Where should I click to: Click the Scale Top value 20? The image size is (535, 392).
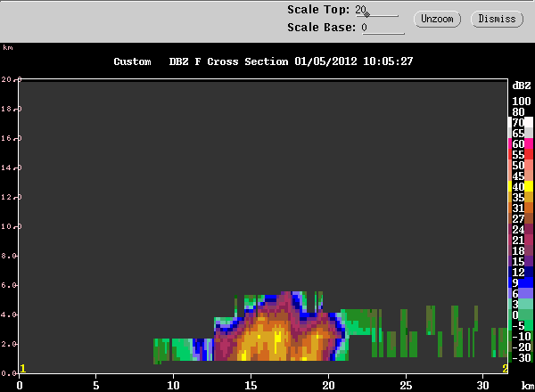point(360,10)
